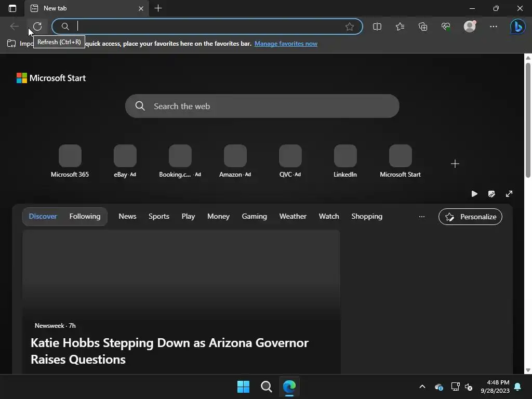Add this page to favorites star
Viewport: 532px width, 399px height.
tap(350, 26)
